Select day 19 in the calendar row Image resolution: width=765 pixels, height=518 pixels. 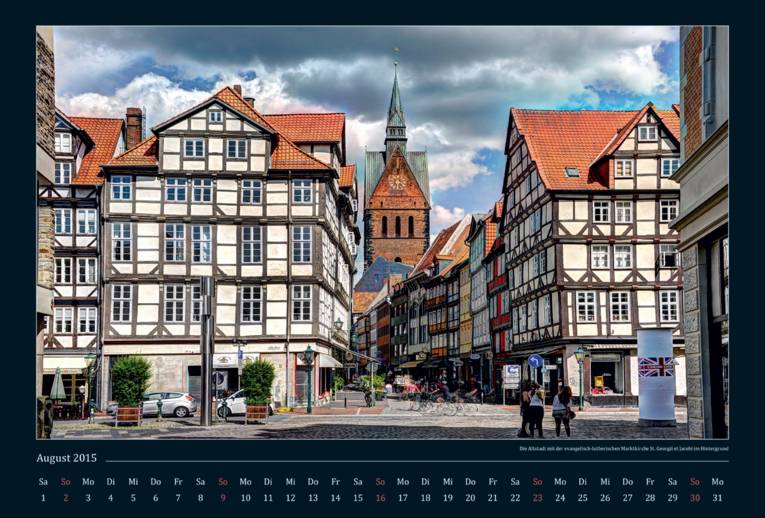click(448, 497)
